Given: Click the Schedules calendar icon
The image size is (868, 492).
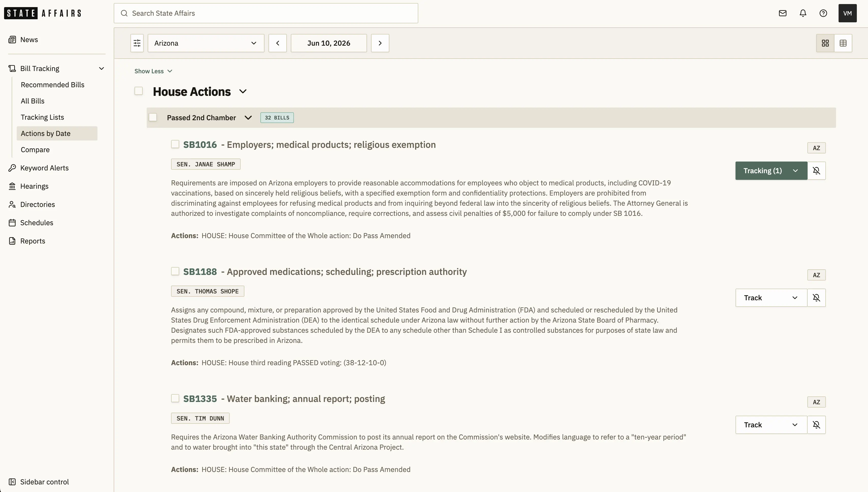Looking at the screenshot, I should pos(12,223).
